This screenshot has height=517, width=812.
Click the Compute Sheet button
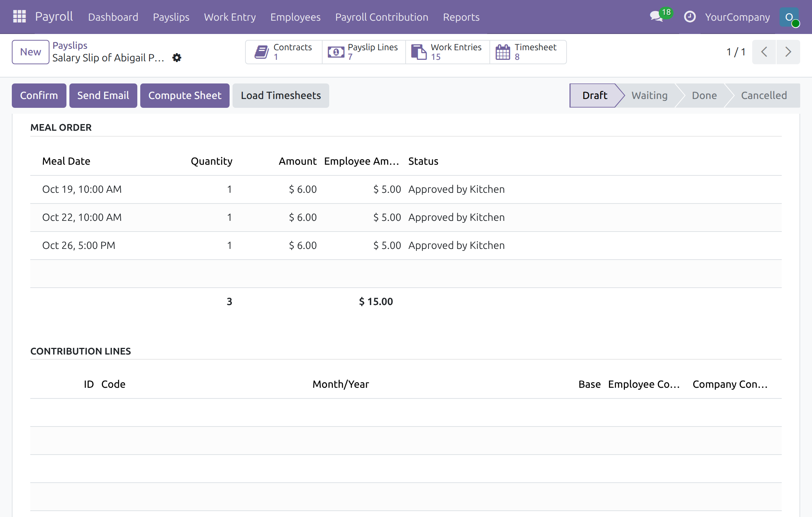click(185, 96)
